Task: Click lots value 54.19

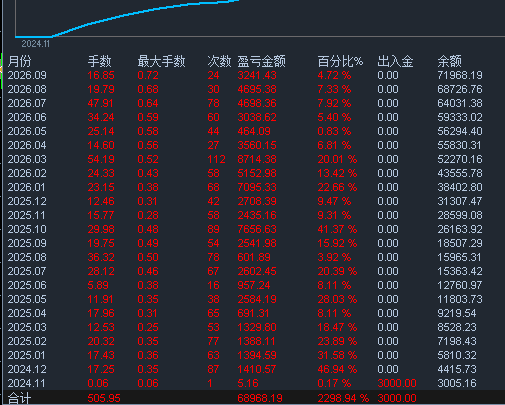Action: 101,159
